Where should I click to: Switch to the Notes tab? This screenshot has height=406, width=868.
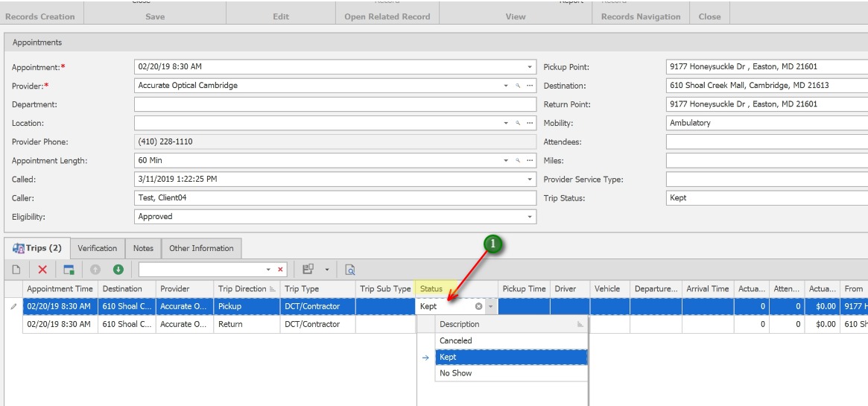point(143,248)
